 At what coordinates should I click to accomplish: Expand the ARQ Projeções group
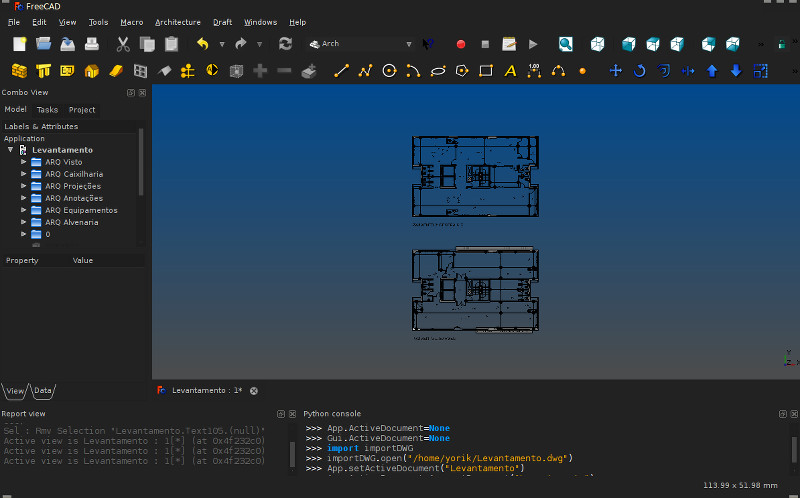click(x=23, y=186)
